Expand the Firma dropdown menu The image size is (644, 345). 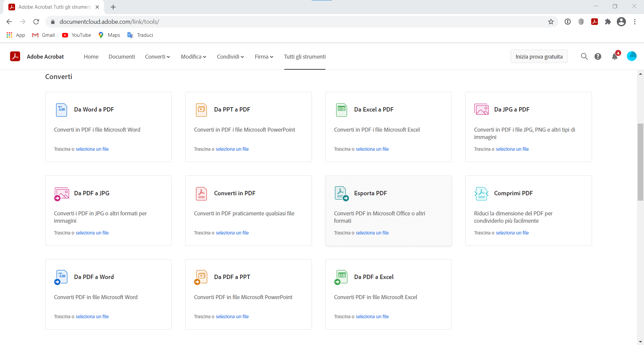[x=264, y=57]
